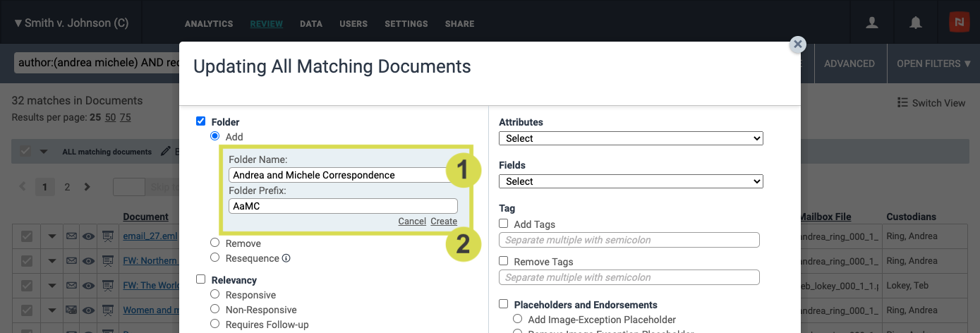980x333 pixels.
Task: Click the eye icon in FW: Northern row
Action: pos(88,260)
